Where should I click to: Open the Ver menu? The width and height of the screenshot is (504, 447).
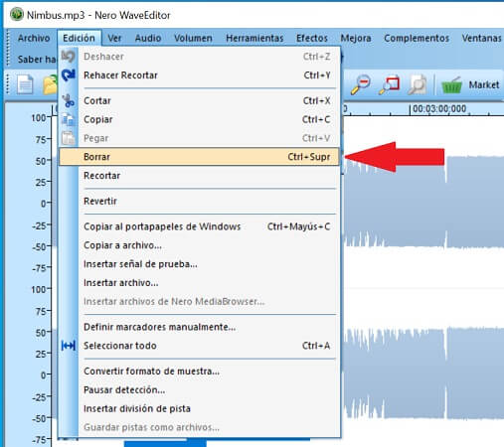tap(114, 38)
